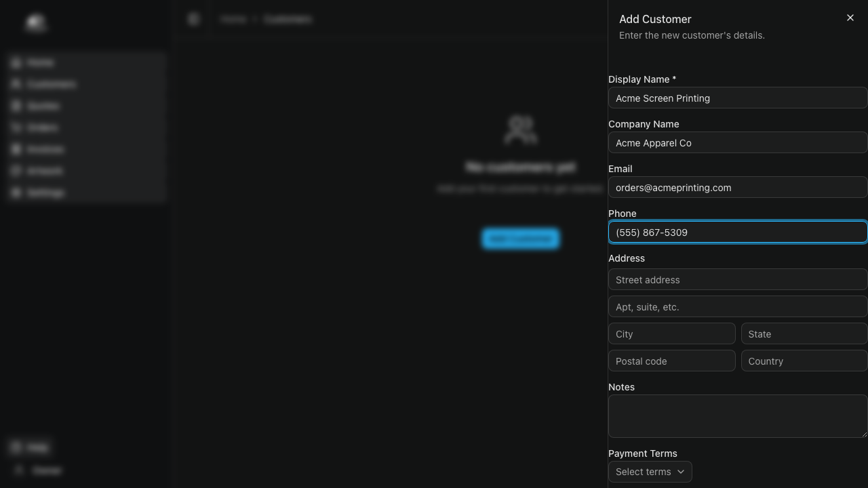868x488 pixels.
Task: Click the Display Name input field
Action: (737, 98)
